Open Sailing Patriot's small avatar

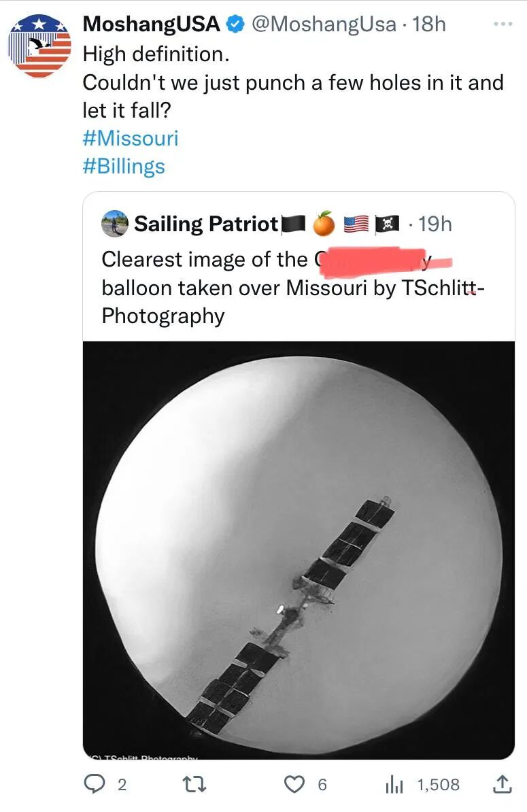pyautogui.click(x=114, y=224)
